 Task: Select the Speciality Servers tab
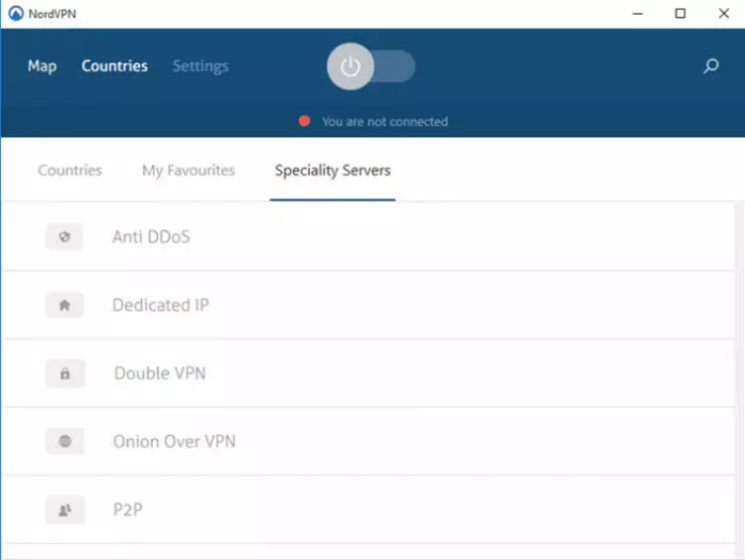coord(333,171)
